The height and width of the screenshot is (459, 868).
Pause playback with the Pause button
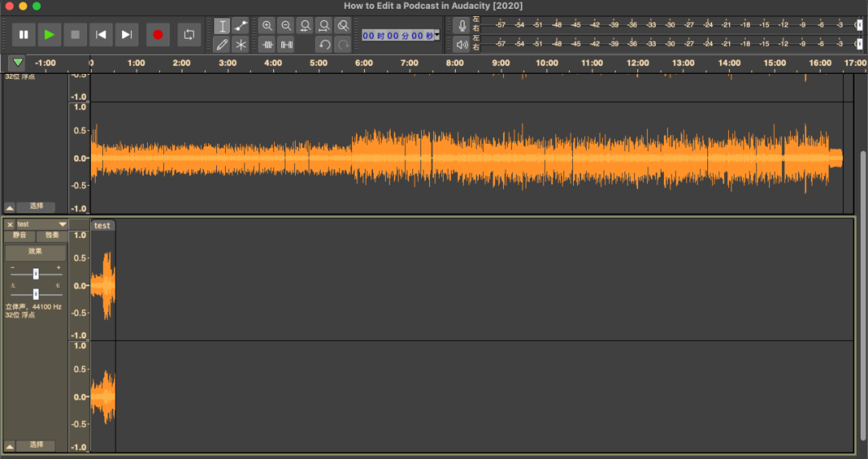click(x=23, y=35)
